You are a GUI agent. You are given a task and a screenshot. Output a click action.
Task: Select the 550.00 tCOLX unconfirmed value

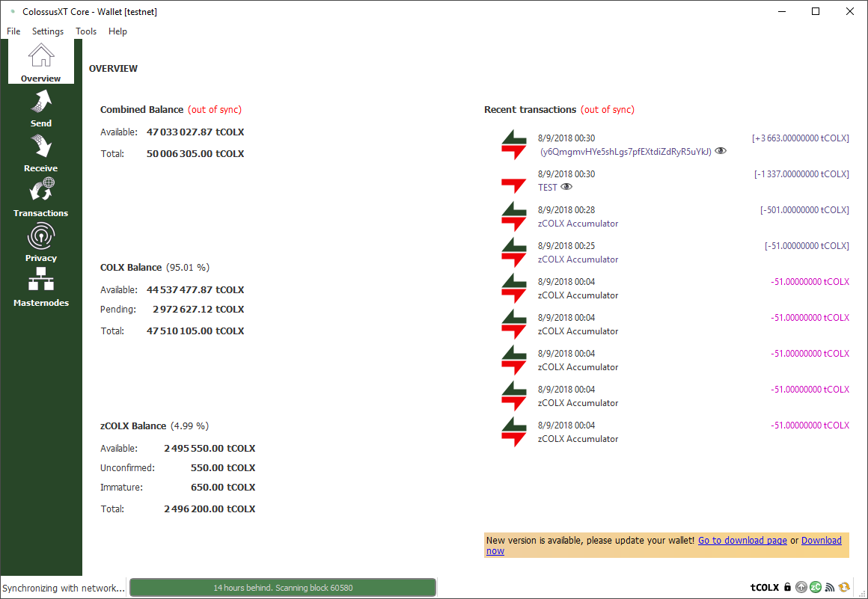(223, 468)
